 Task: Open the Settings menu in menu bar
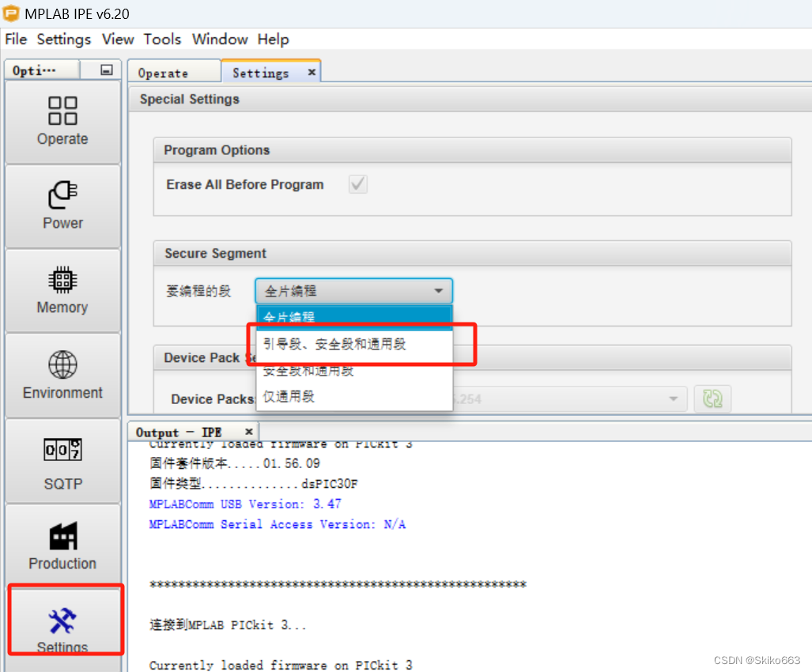(64, 40)
